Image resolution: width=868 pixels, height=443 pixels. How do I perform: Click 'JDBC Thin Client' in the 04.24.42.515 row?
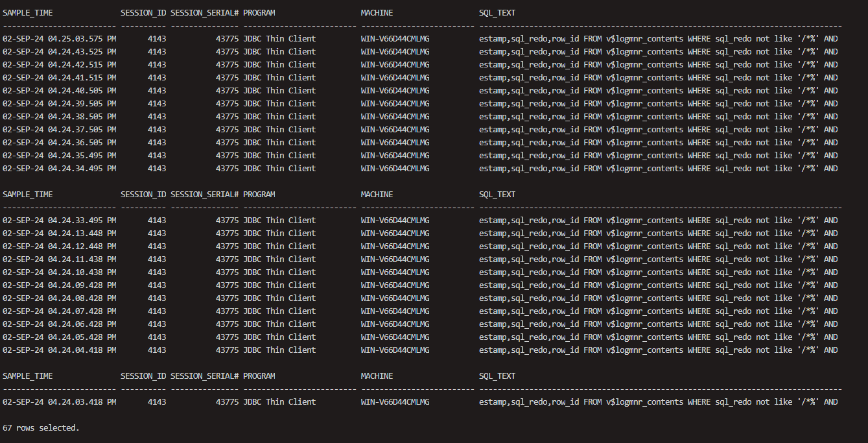point(279,65)
